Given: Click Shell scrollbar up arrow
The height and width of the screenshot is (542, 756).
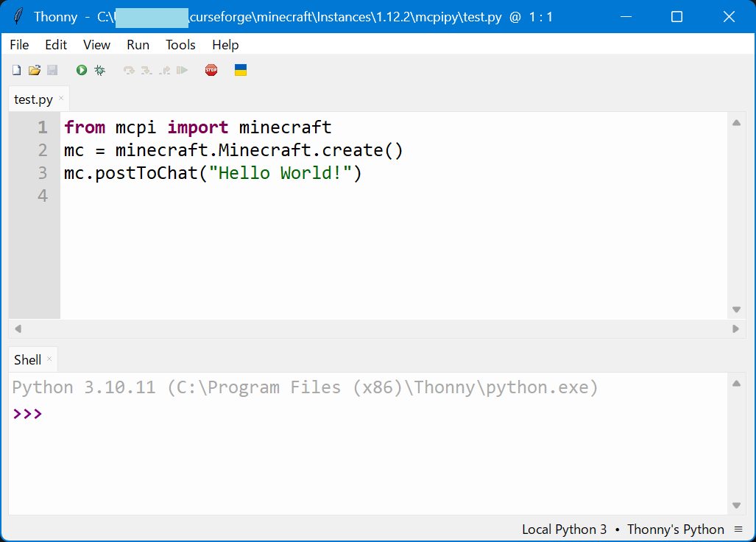Looking at the screenshot, I should (736, 384).
